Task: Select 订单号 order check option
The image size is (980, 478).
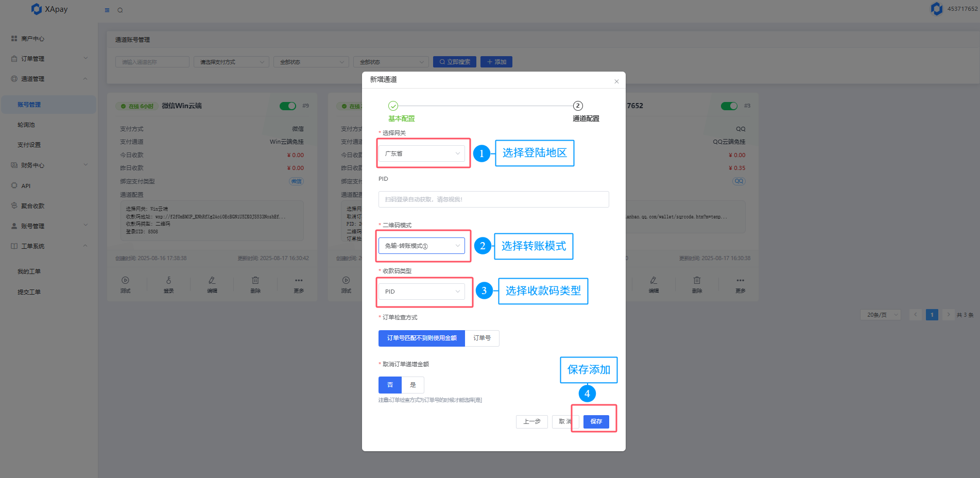Action: (482, 338)
